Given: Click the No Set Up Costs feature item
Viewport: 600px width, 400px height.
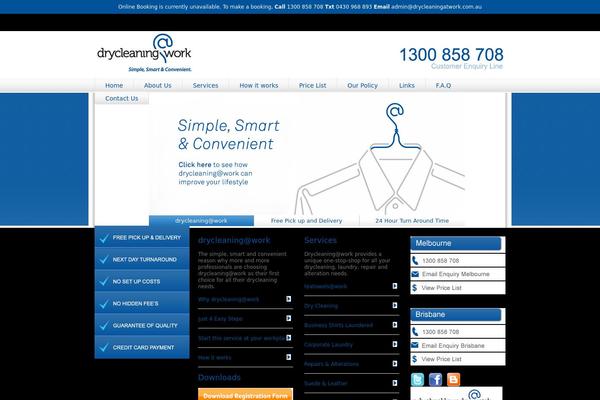Looking at the screenshot, I should (x=142, y=281).
